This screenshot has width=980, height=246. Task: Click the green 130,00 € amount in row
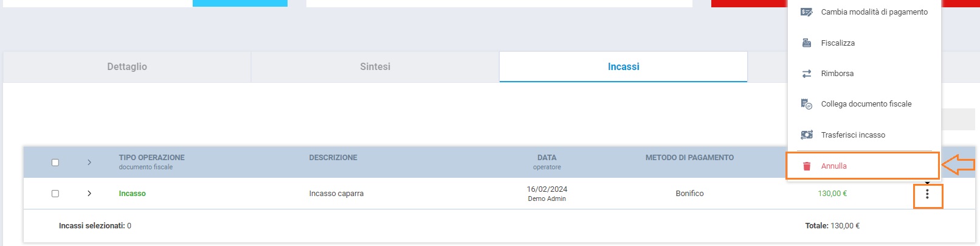(x=832, y=194)
